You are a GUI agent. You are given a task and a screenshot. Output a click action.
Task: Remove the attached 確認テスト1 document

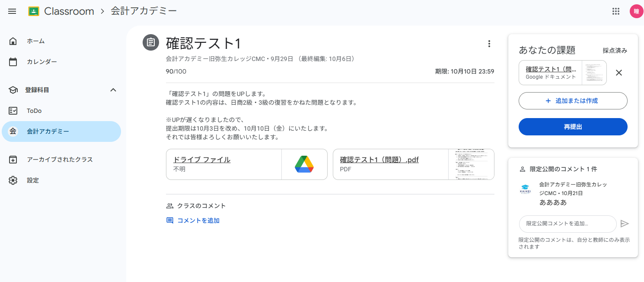pos(618,73)
